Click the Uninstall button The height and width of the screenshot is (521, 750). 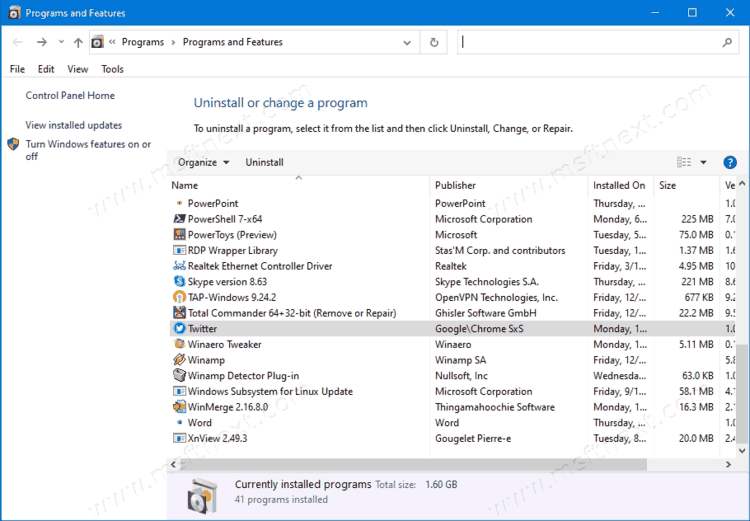[265, 163]
